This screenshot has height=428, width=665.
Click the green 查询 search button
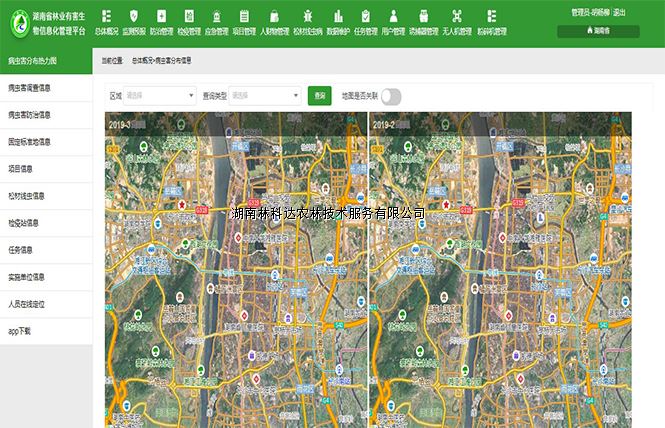(319, 96)
